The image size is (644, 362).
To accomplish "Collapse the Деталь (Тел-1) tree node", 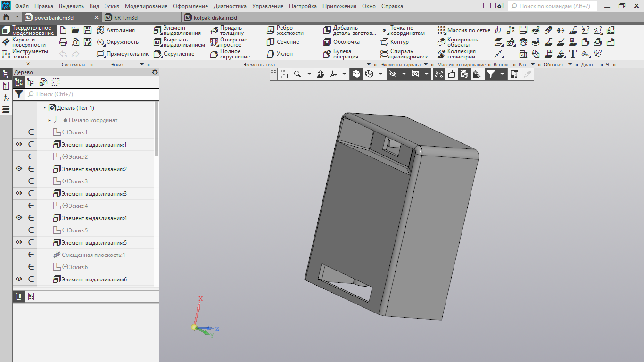I will point(45,108).
